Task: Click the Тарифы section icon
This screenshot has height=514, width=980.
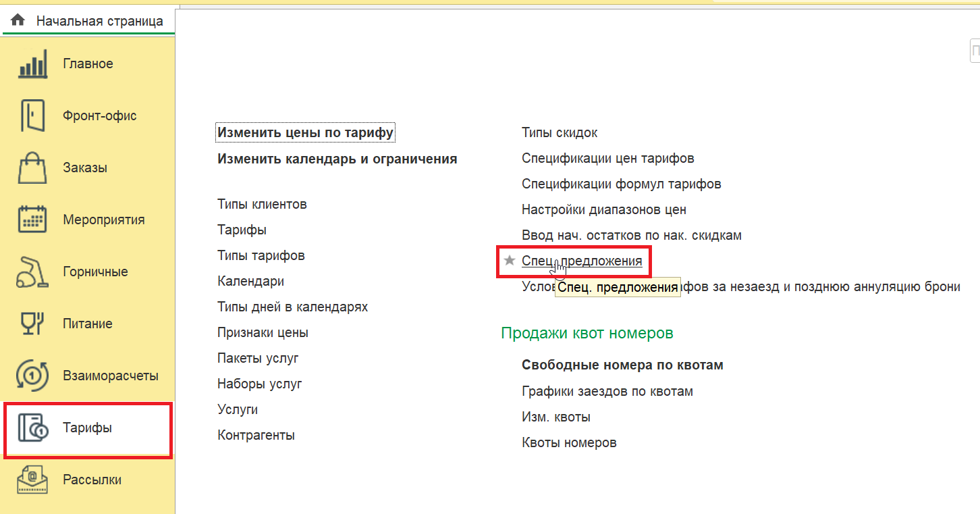Action: coord(32,428)
